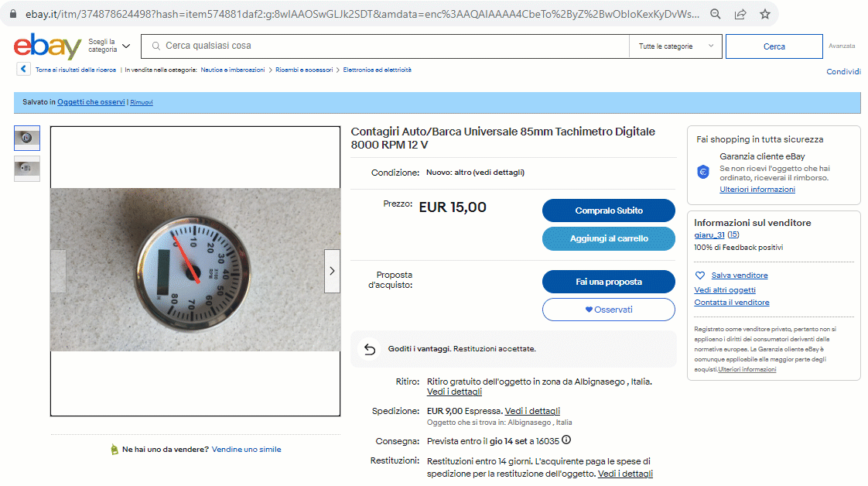Open Ricambi e accessori breadcrumb
868x486 pixels.
304,70
